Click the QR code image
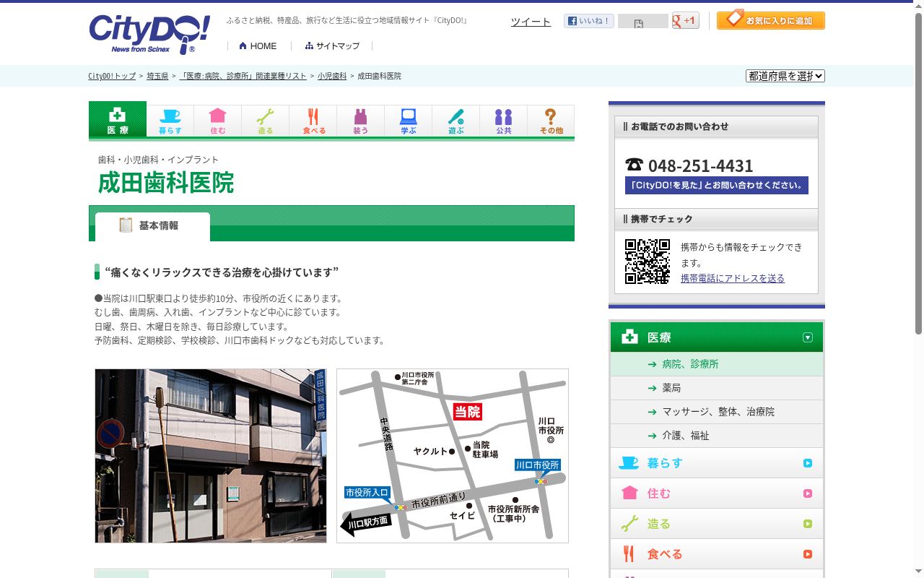Image resolution: width=924 pixels, height=578 pixels. point(648,262)
